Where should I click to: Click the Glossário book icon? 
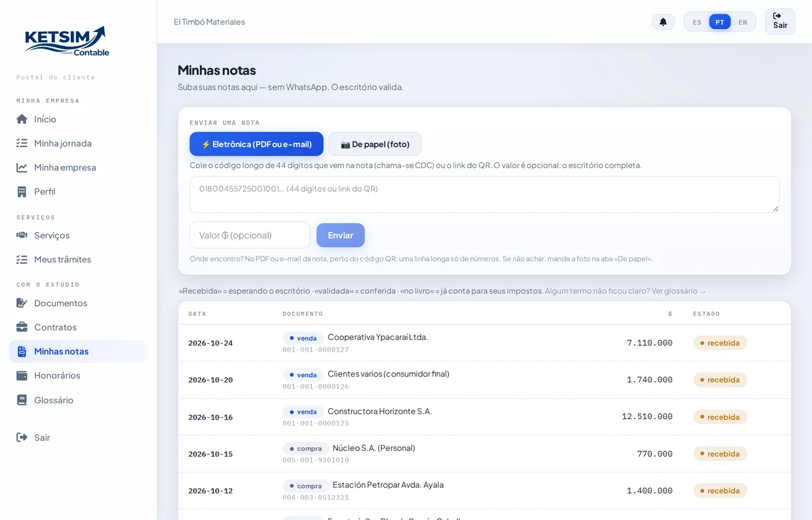[x=22, y=400]
